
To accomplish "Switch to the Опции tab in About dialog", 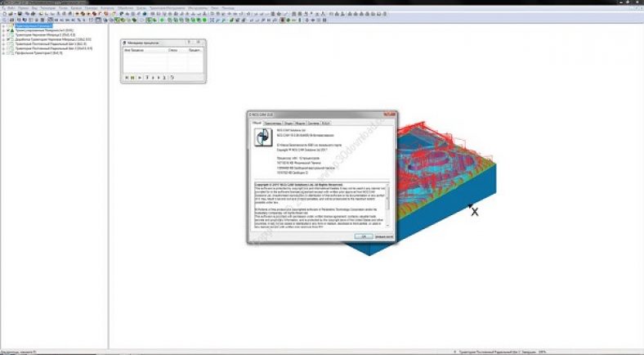I will [x=288, y=123].
